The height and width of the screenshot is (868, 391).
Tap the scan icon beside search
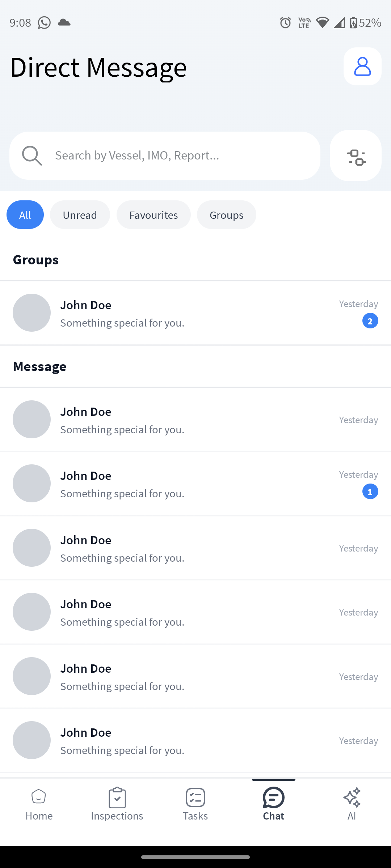(356, 156)
